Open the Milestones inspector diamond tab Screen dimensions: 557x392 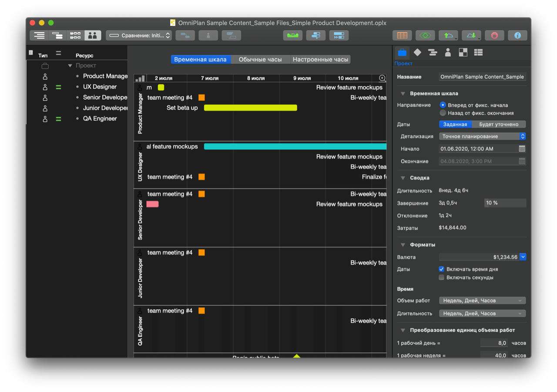point(417,53)
